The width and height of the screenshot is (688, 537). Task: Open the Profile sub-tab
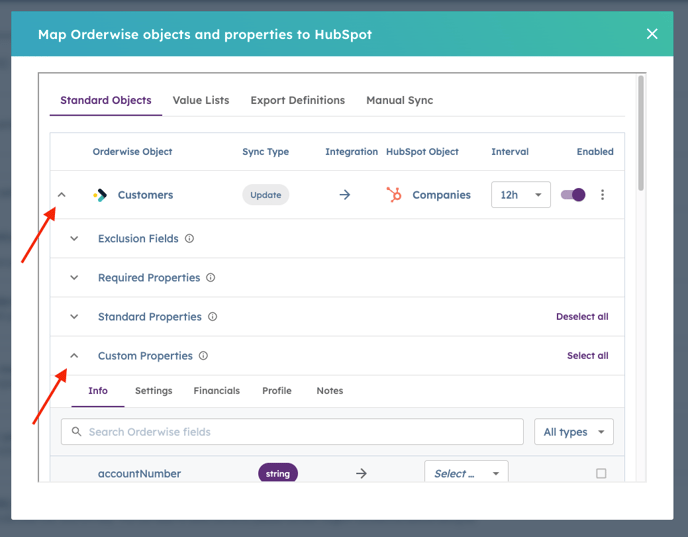click(x=277, y=391)
